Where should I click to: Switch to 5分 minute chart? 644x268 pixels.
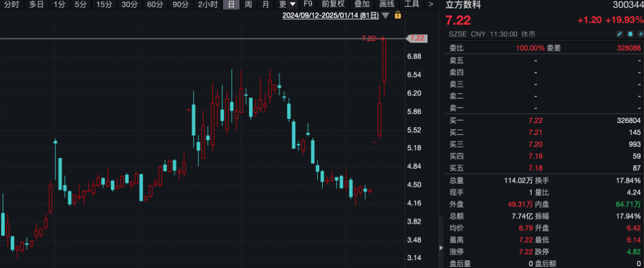coord(80,4)
